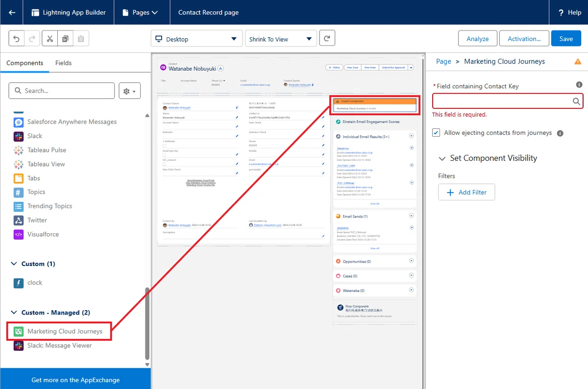Open the Desktop form factor dropdown
This screenshot has height=389, width=588.
click(196, 39)
